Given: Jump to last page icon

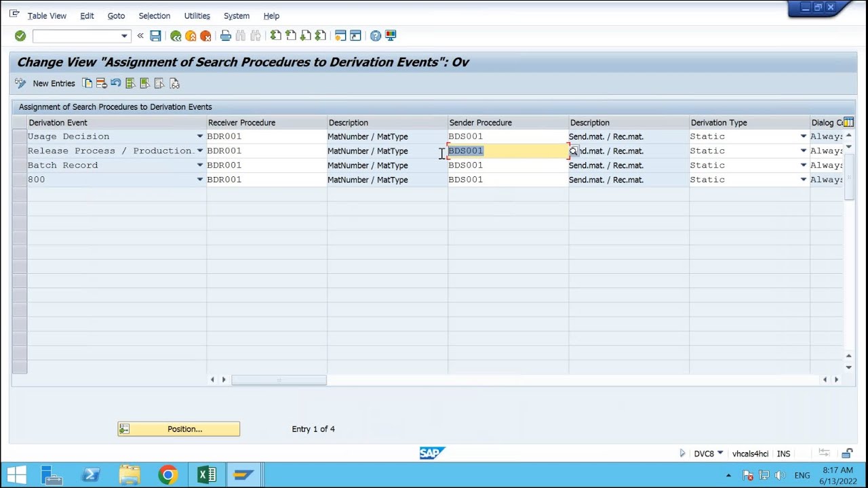Looking at the screenshot, I should [320, 36].
